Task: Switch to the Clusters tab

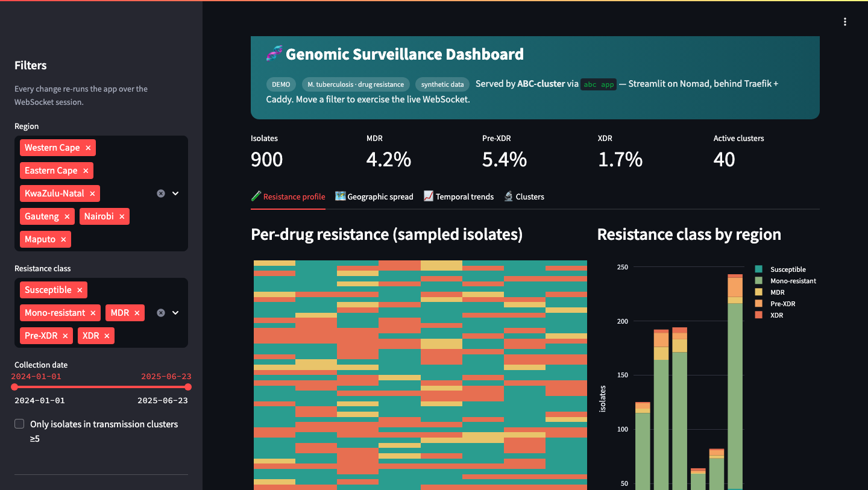Action: [524, 196]
